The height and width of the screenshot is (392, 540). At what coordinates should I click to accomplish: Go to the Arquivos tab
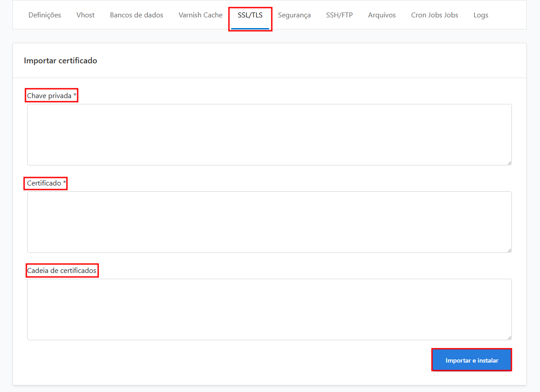pyautogui.click(x=382, y=15)
